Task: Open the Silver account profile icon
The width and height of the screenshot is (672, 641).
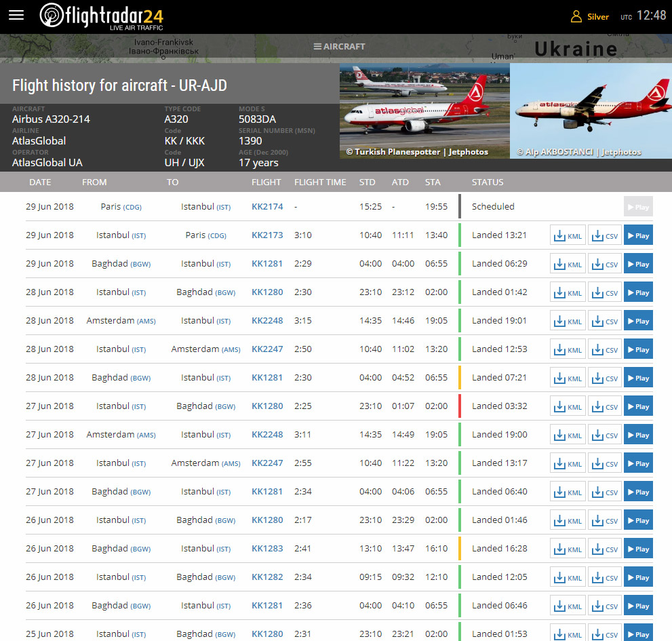Action: (x=576, y=17)
